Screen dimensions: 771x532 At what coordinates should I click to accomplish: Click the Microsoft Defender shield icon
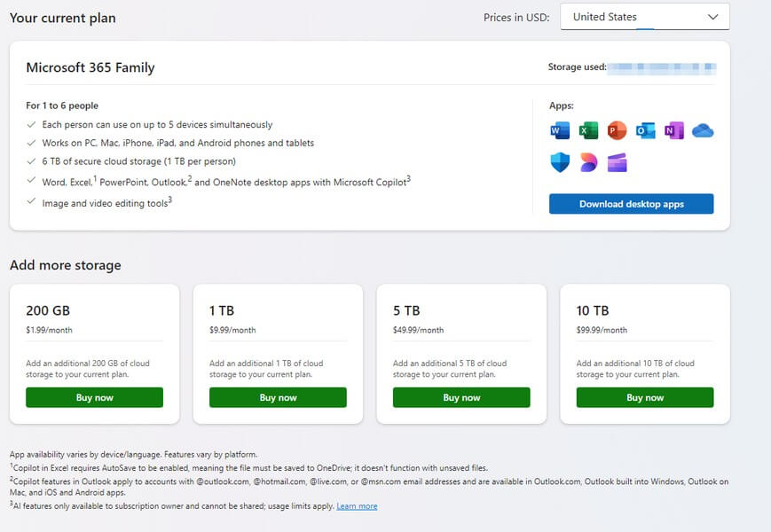pos(560,162)
